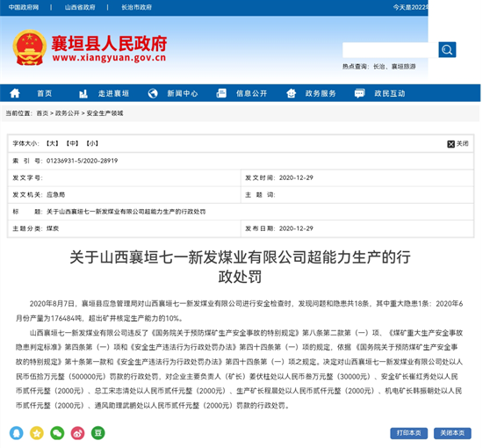Click 安全生产领域 in the breadcrumb
The width and height of the screenshot is (490, 448).
point(104,113)
